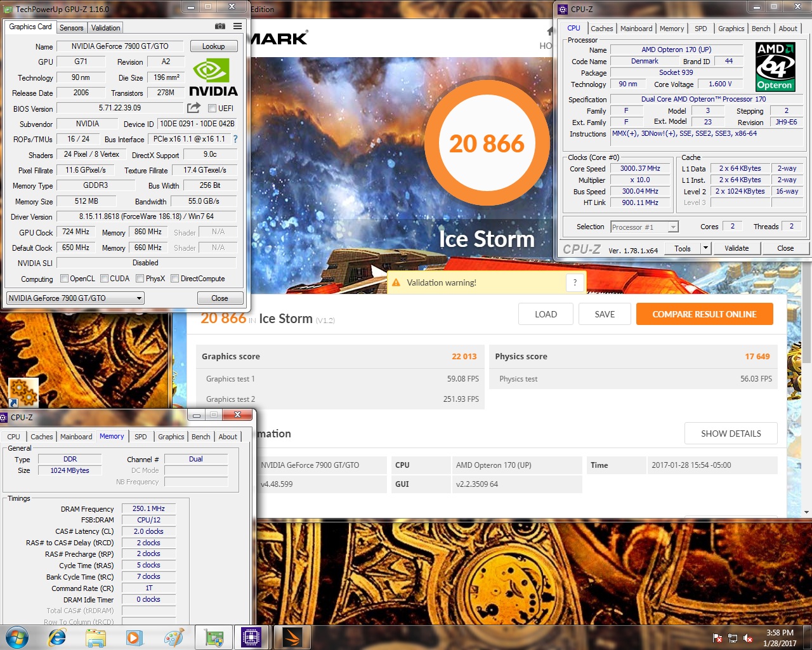The image size is (812, 650).
Task: Click the Close button in GPU-Z
Action: click(219, 298)
